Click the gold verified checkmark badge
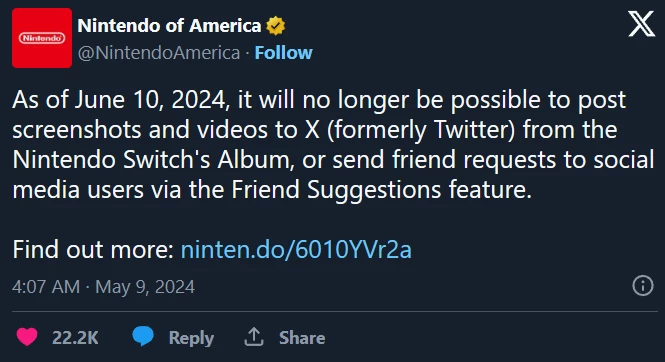Screen dimensions: 665x362 (276, 26)
